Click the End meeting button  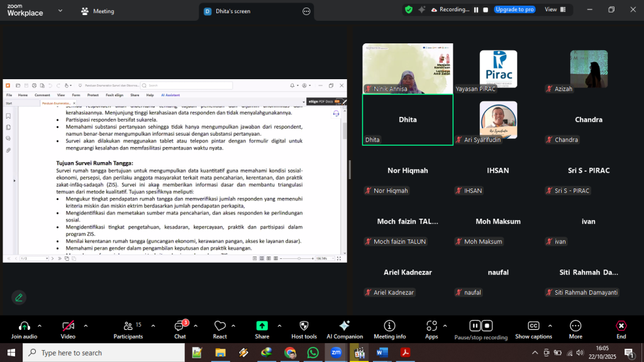point(621,326)
